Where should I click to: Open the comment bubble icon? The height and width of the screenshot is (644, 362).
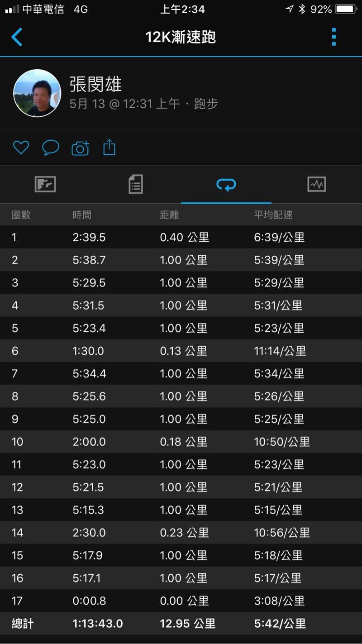[x=51, y=148]
